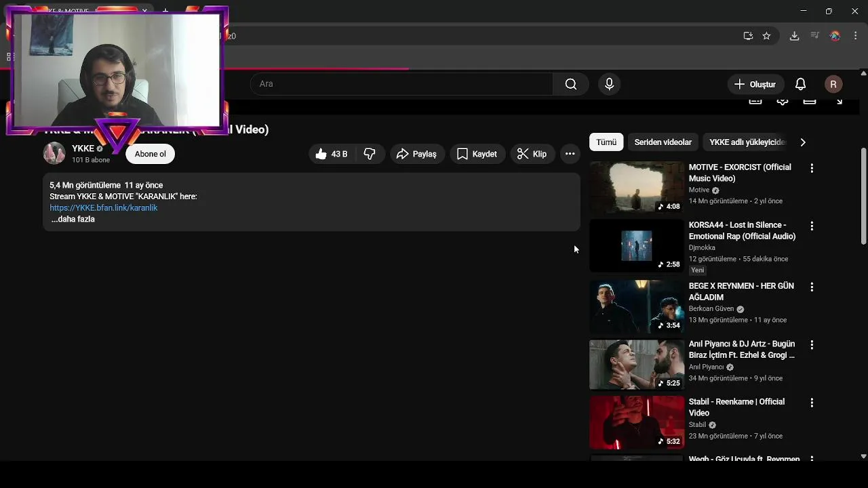This screenshot has width=868, height=488.
Task: Click the 101 B abone subscriber count
Action: (x=91, y=161)
